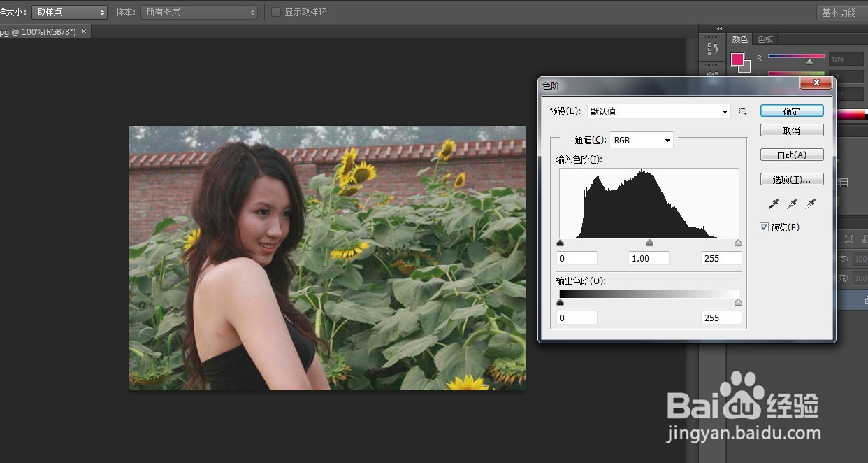Viewport: 868px width, 463px height.
Task: Open the 预设 preset dropdown showing 默认值
Action: tap(657, 111)
